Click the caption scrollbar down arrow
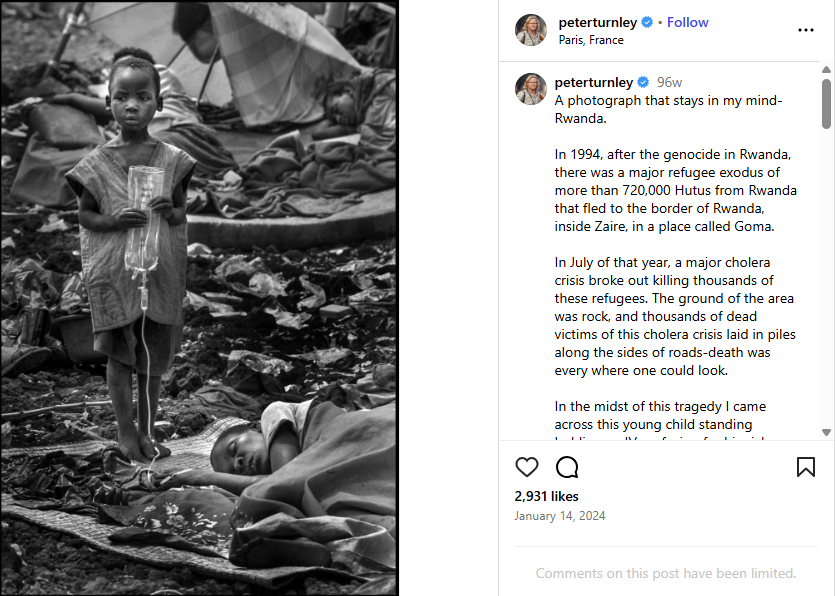 click(x=826, y=432)
